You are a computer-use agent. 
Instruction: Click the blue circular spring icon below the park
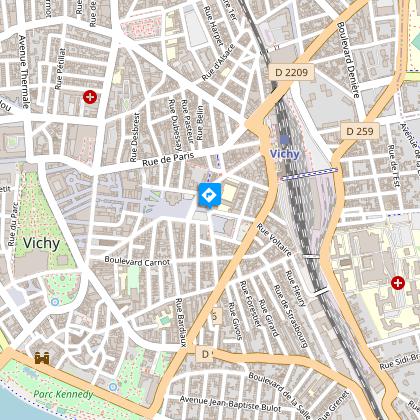tap(55, 302)
